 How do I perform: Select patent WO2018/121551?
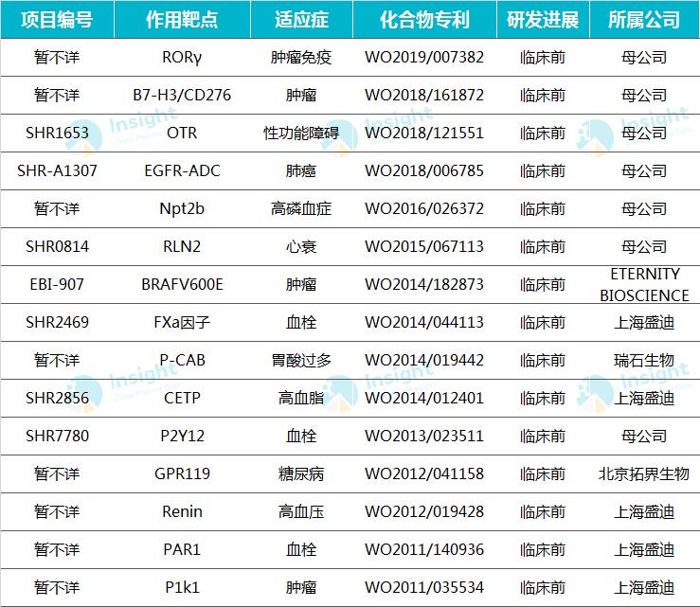pos(424,133)
